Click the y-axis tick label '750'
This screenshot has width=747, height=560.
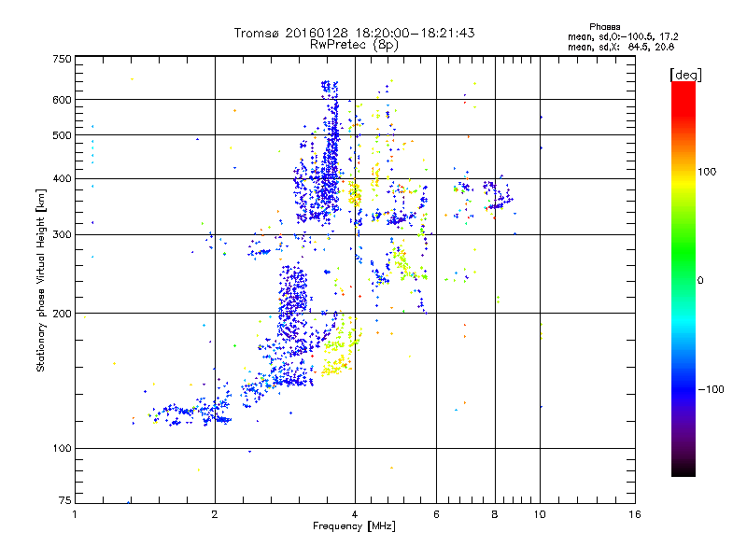(x=62, y=59)
